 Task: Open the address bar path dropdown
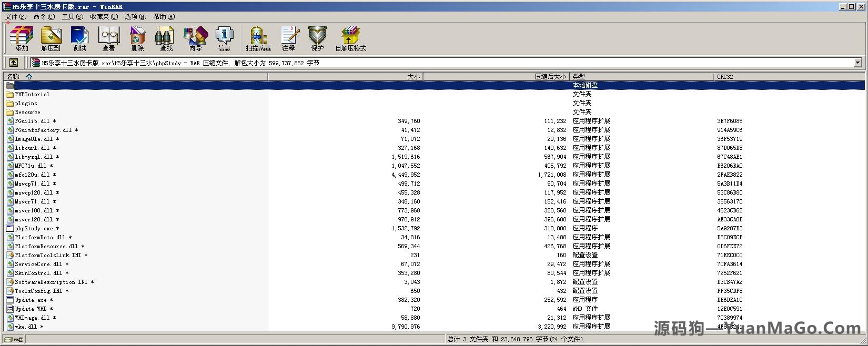point(858,63)
